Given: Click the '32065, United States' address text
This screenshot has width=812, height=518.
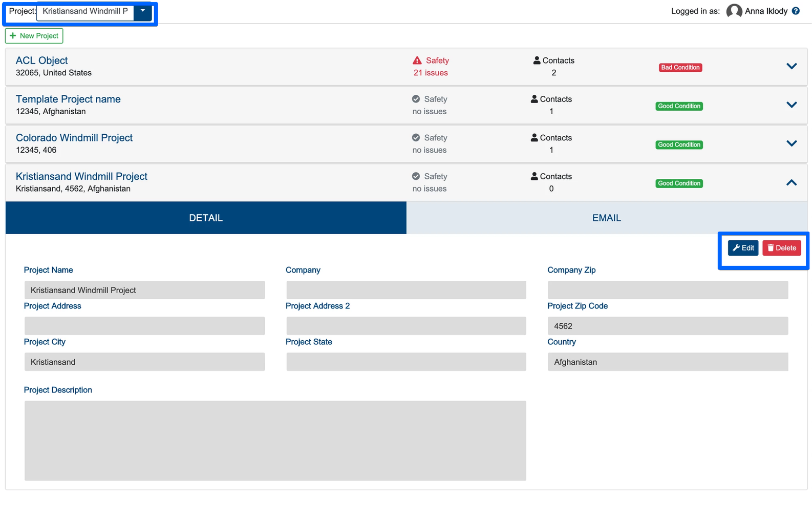Looking at the screenshot, I should coord(54,73).
